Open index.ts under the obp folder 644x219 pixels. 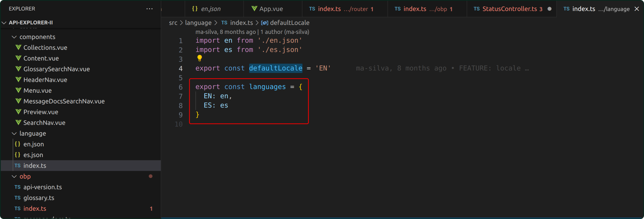coord(35,209)
